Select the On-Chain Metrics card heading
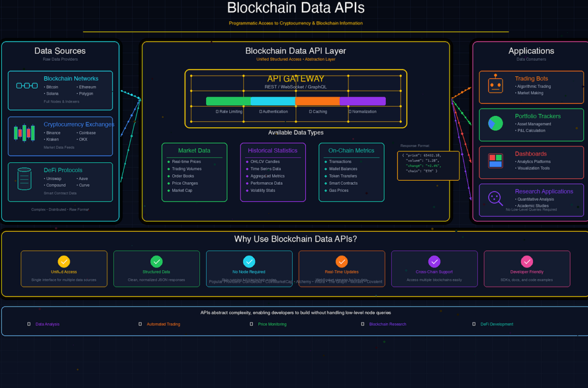Screen dimensions: 588x388 coord(351,150)
